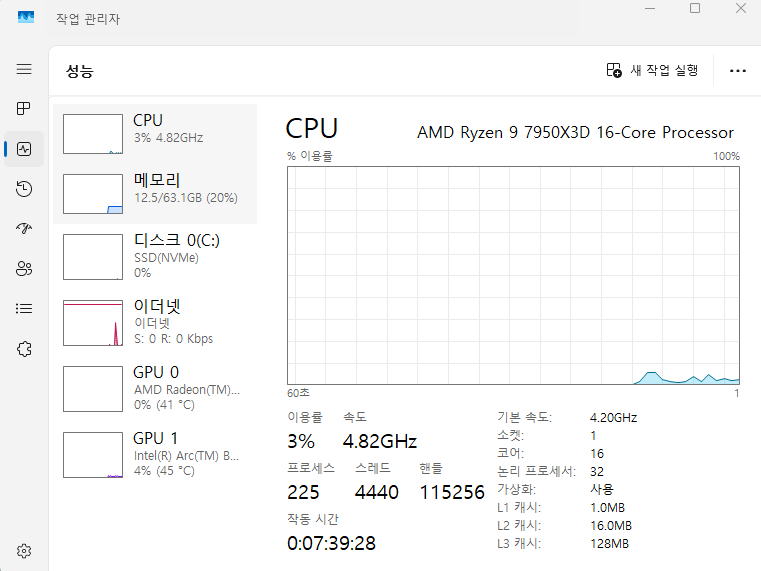Click the 12.5/63.1GB (20%) memory usage text
The height and width of the screenshot is (571, 761).
tap(186, 198)
